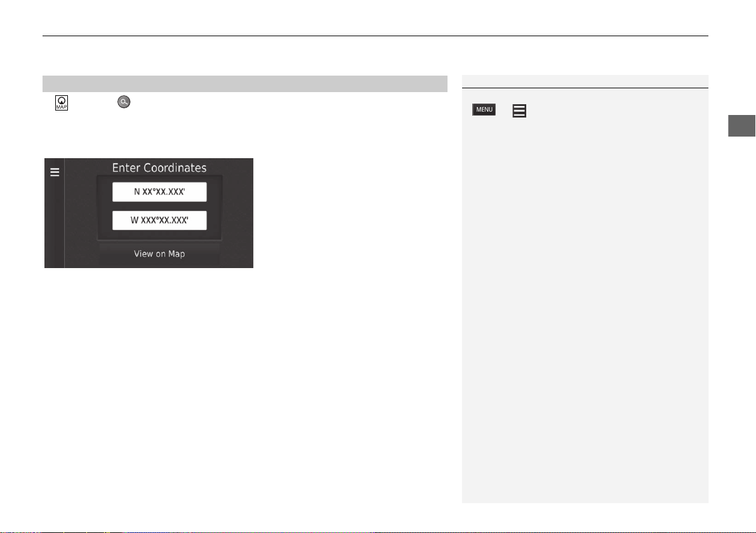
Task: Click the dark gray page tab marker
Action: coord(741,126)
